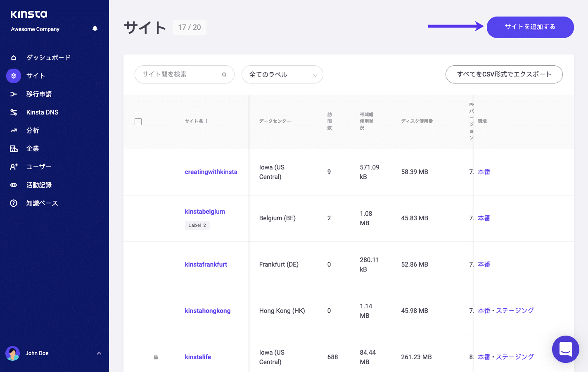
Task: Open ダッシュボード menu item
Action: click(x=49, y=57)
